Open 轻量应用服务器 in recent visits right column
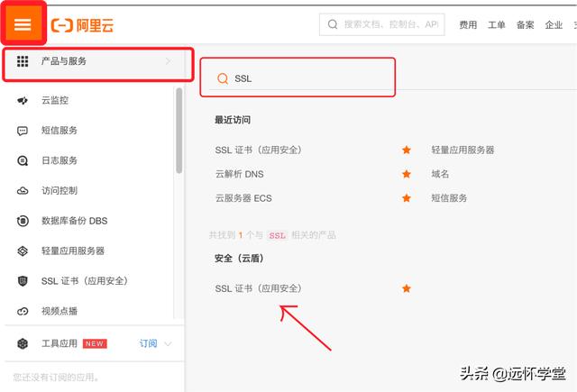Screen dimensions: 577x392 click(463, 150)
